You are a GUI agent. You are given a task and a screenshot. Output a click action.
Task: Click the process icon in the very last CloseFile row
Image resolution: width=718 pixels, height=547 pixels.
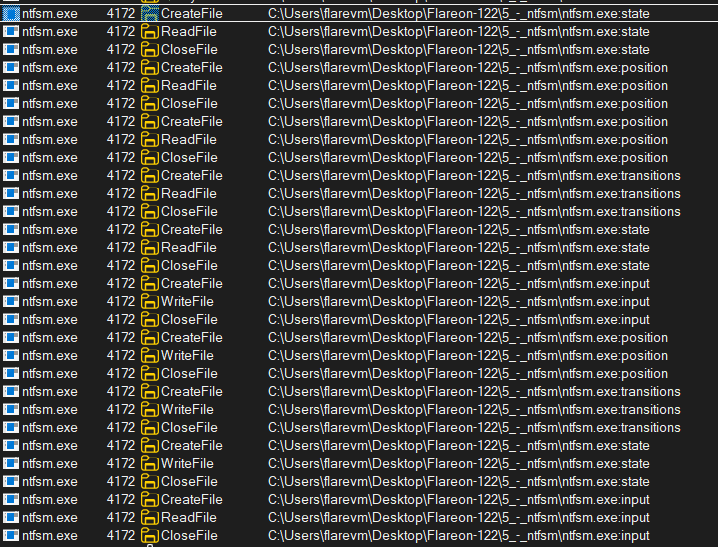[x=11, y=536]
